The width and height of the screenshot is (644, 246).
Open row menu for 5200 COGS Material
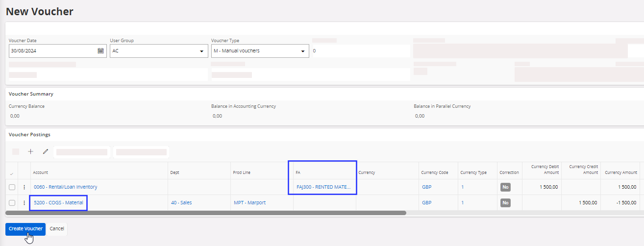pos(24,203)
